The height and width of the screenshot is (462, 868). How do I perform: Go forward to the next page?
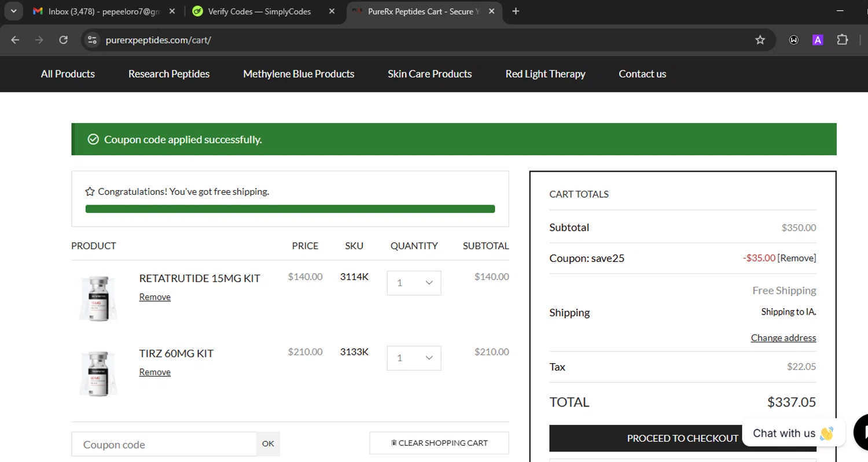[x=39, y=40]
